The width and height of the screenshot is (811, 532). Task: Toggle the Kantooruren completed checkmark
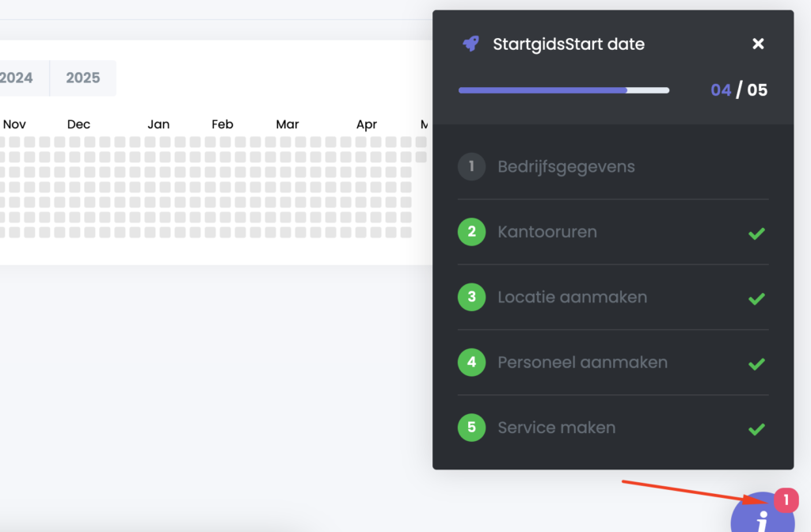coord(756,234)
